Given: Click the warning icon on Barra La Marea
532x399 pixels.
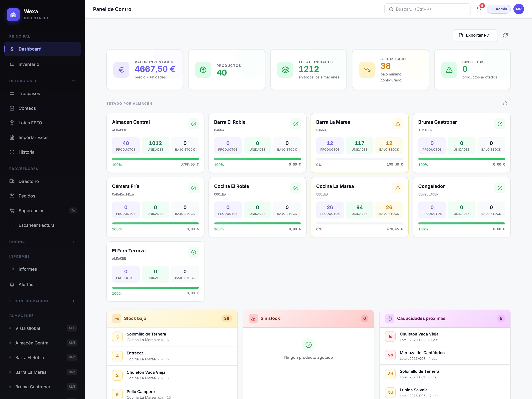Looking at the screenshot, I should pos(398,124).
